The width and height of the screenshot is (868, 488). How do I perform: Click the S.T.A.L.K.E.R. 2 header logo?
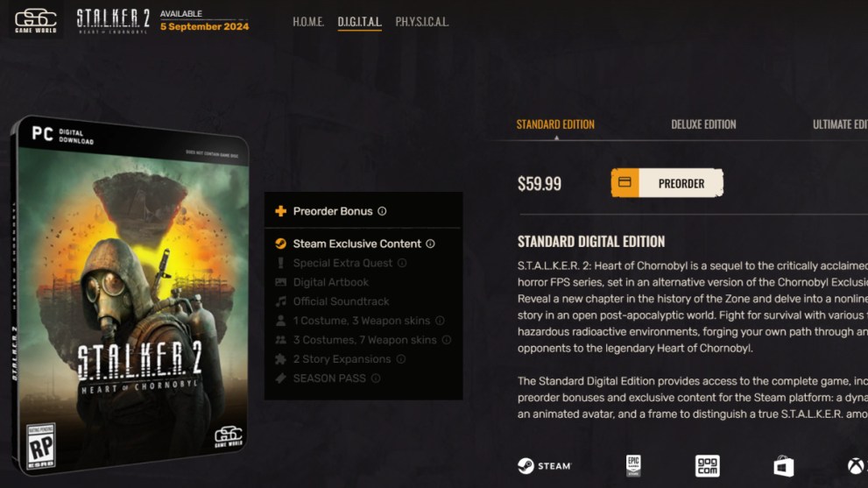pos(113,21)
